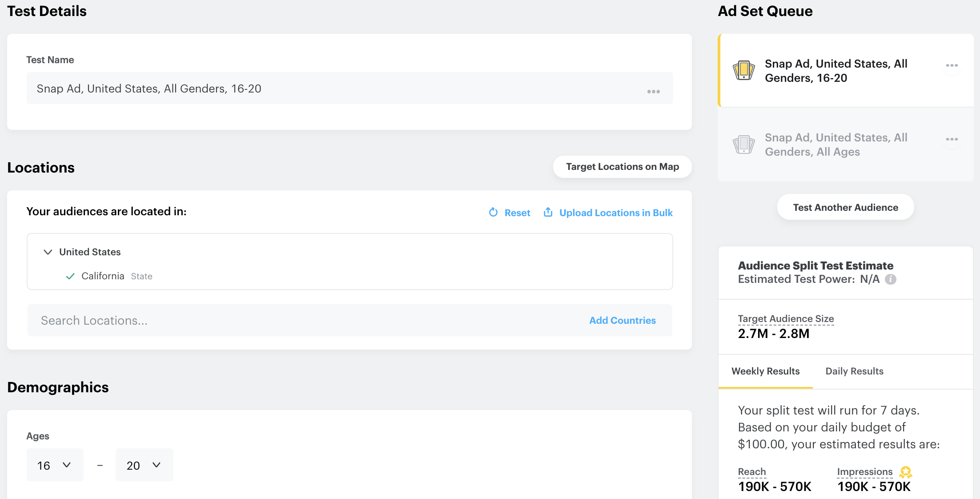Viewport: 980px width, 499px height.
Task: Open the maximum age 20 dropdown
Action: click(144, 465)
